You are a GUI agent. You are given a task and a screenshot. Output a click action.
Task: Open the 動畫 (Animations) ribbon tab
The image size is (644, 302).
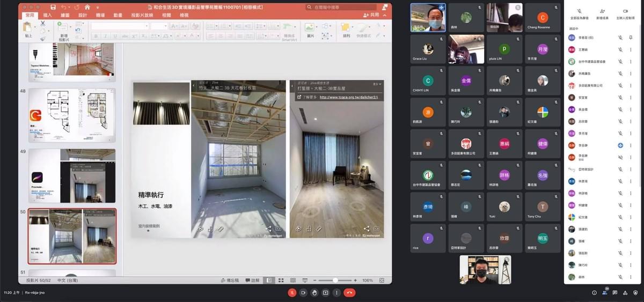point(118,16)
